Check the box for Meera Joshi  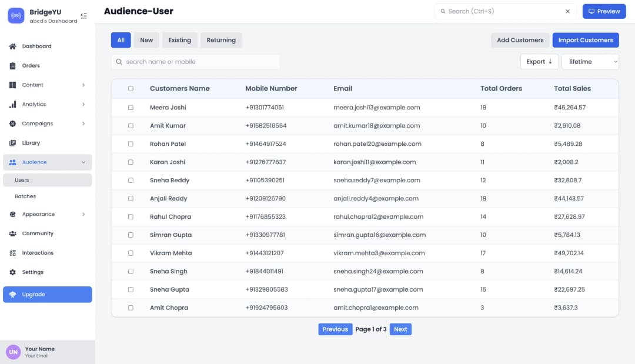[x=131, y=108]
